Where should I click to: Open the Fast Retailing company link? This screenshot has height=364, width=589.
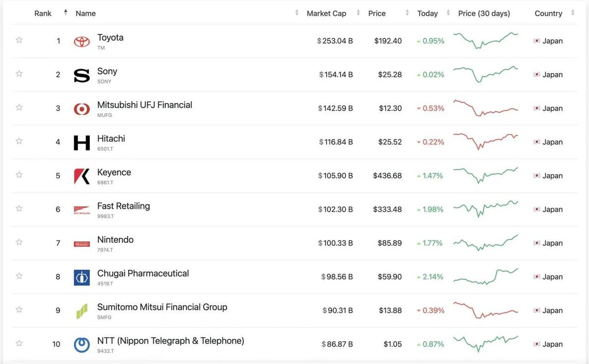[x=124, y=206]
